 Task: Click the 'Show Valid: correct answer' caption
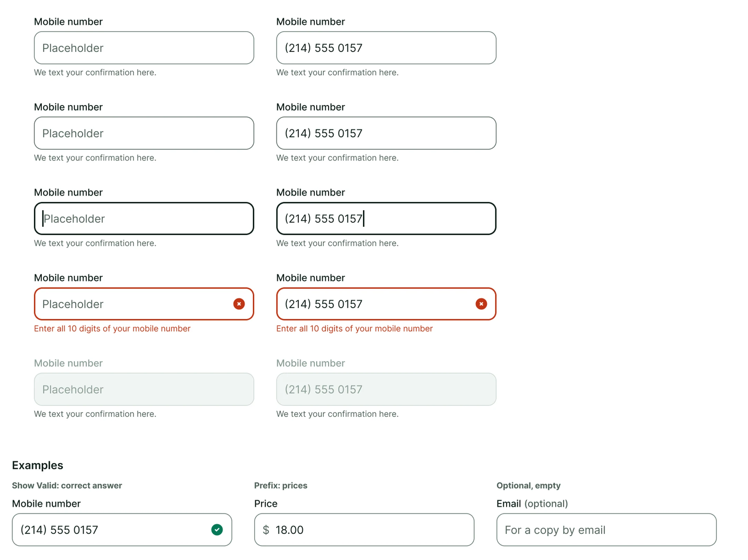[67, 485]
